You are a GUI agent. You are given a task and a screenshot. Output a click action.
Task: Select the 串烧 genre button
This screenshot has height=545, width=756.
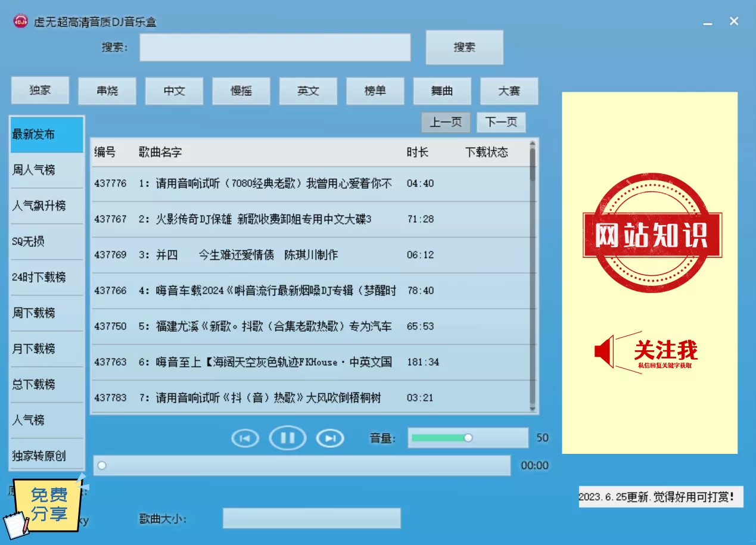[x=107, y=91]
